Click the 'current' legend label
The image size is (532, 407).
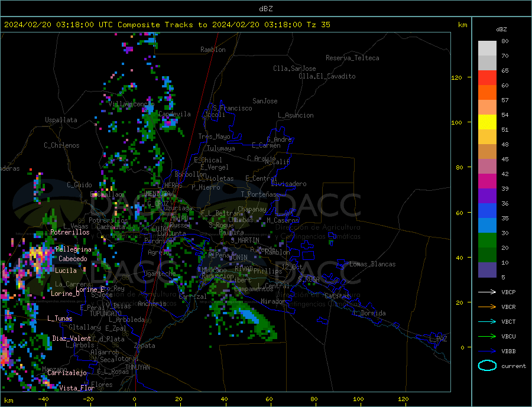(514, 366)
